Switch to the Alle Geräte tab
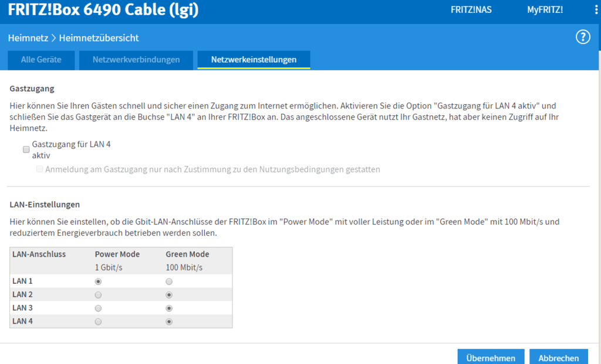 tap(41, 59)
